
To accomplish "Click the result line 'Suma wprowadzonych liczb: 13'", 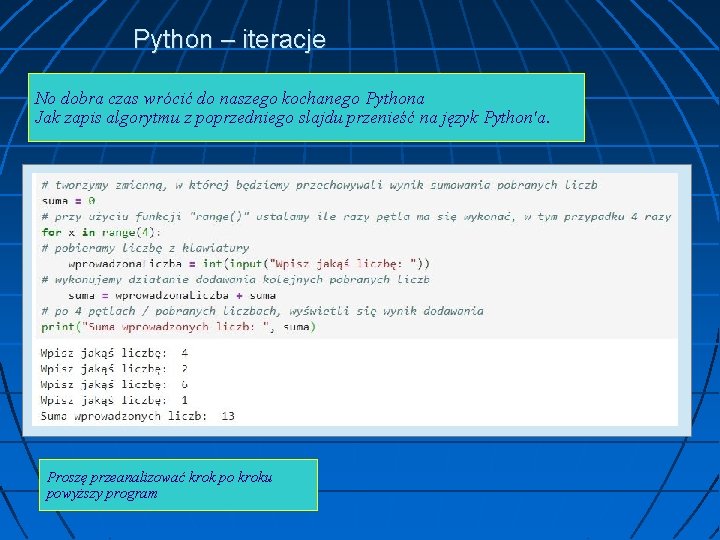I will 138,416.
